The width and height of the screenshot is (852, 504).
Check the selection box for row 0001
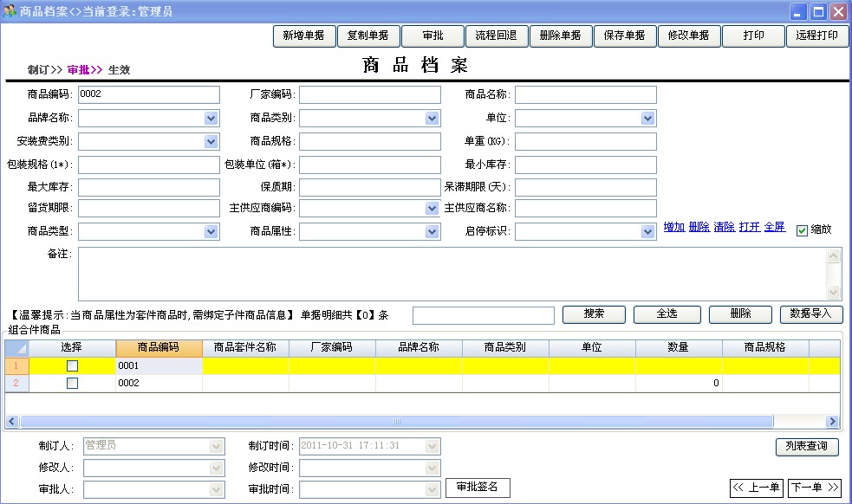72,366
